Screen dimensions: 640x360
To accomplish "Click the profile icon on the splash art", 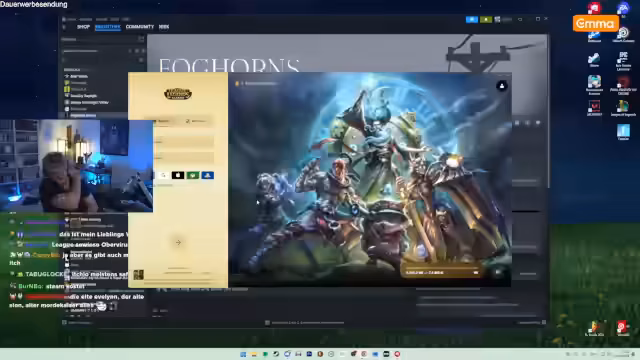I will pyautogui.click(x=502, y=86).
